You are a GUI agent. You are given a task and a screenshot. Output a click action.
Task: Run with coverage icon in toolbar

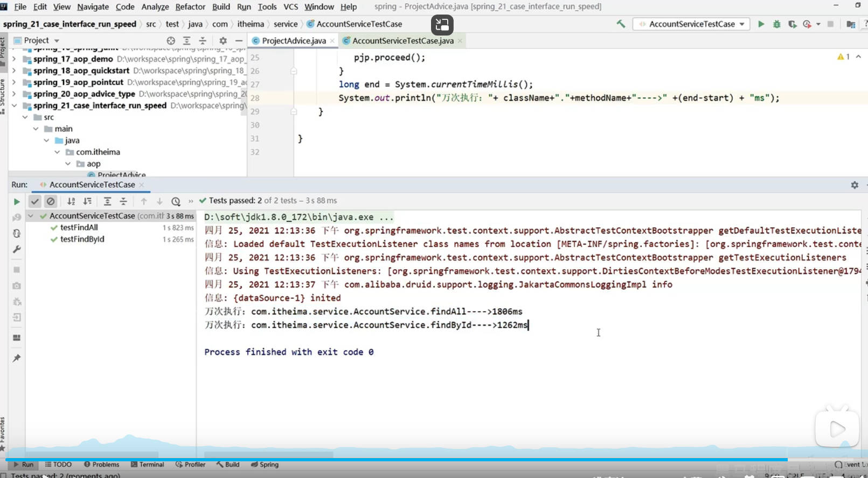[x=792, y=24]
